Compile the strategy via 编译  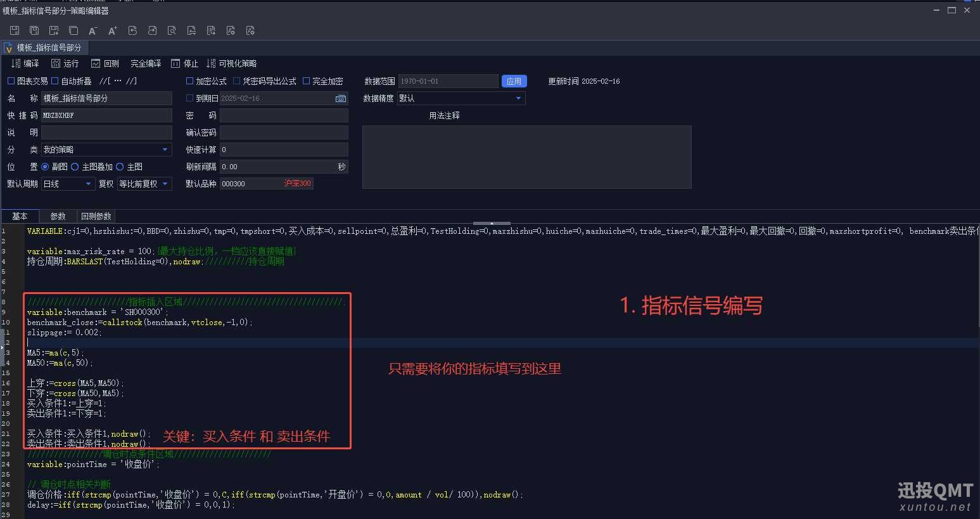pos(25,63)
